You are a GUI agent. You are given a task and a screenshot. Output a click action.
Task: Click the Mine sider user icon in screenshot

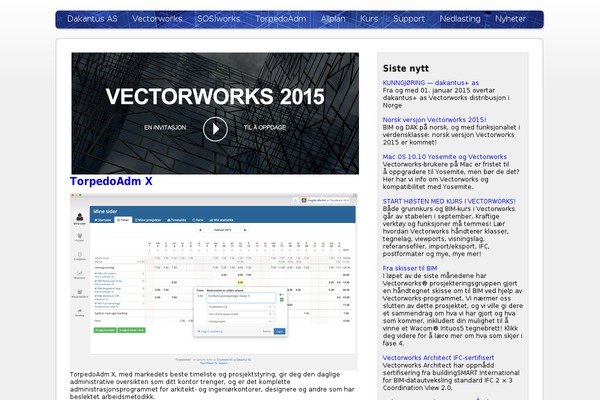point(80,219)
